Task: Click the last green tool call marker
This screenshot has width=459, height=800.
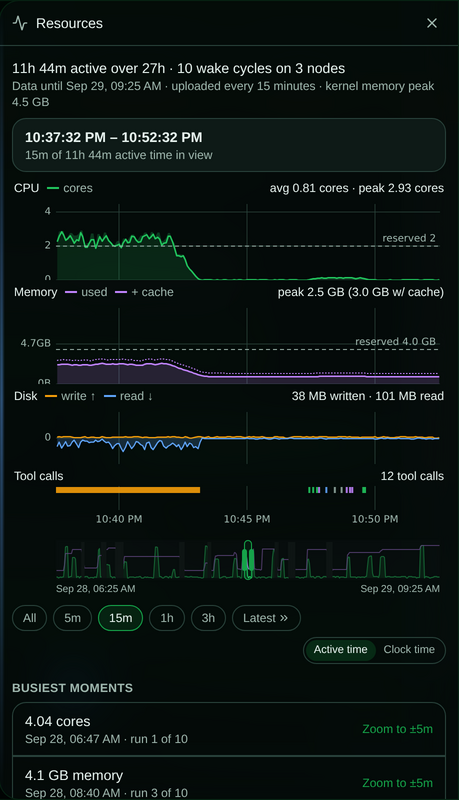Action: 364,490
